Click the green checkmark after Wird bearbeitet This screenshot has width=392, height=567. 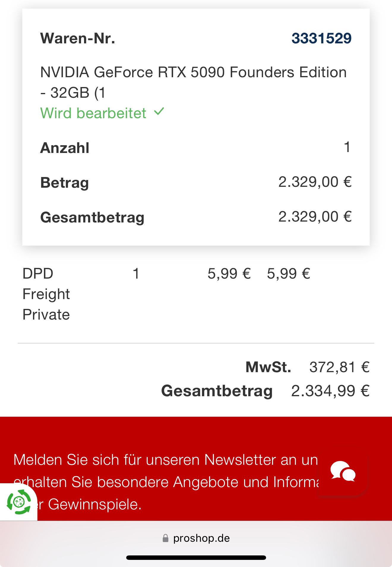159,112
